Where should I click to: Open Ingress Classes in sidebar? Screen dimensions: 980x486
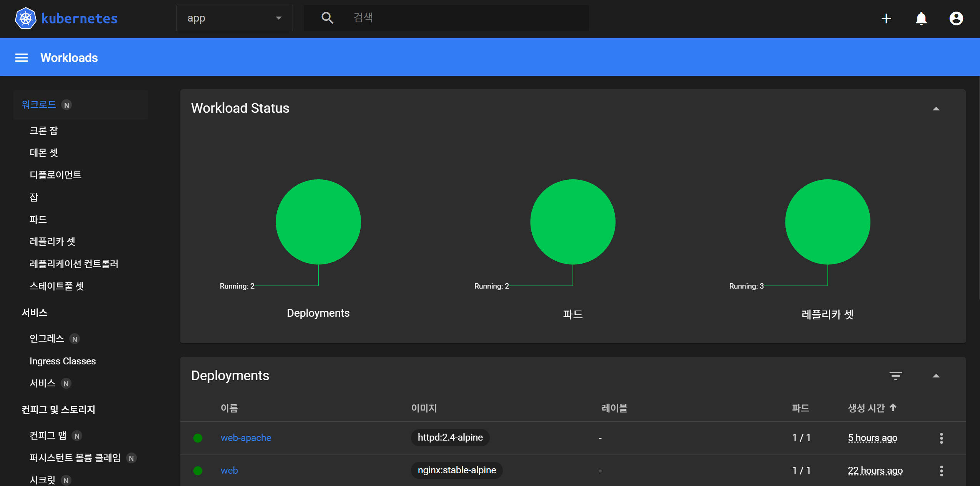coord(63,361)
